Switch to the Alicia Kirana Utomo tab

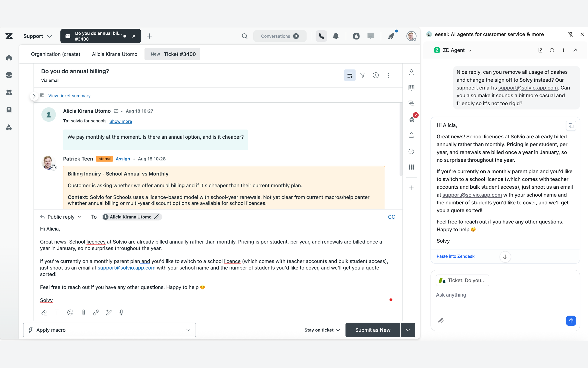(x=115, y=54)
